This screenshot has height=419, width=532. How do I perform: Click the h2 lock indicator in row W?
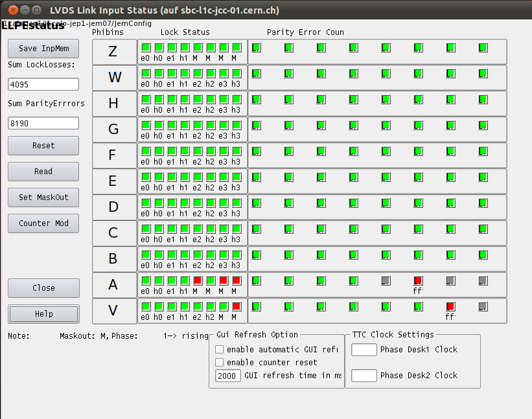(x=211, y=73)
